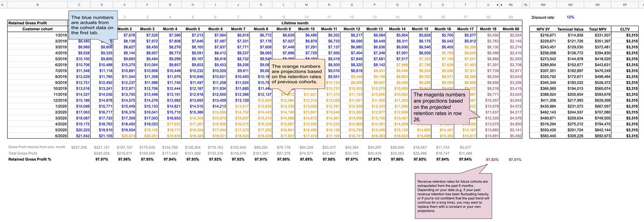Screen dimensions: 644x222
Task: Select the 3/2020 cohort row label
Action: (61, 118)
